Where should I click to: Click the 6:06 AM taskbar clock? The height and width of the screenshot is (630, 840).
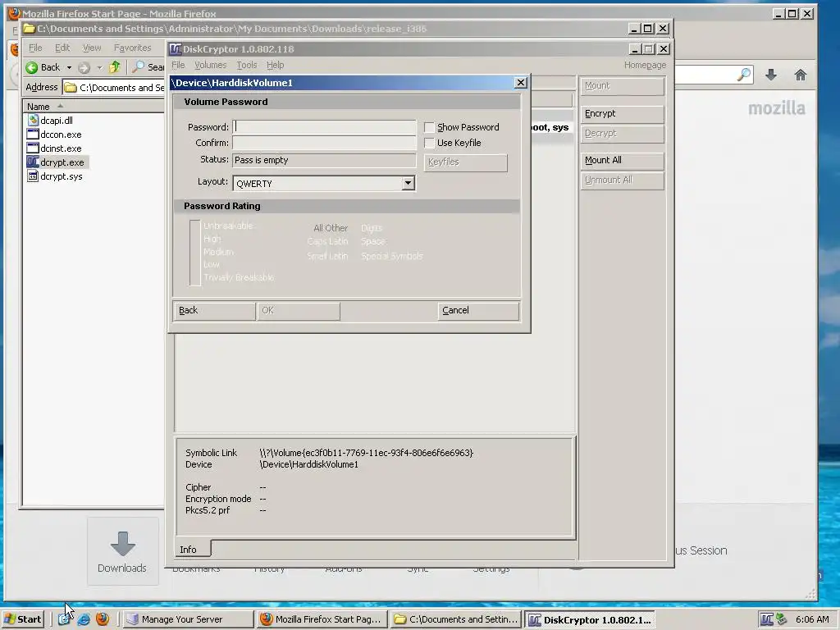point(812,619)
